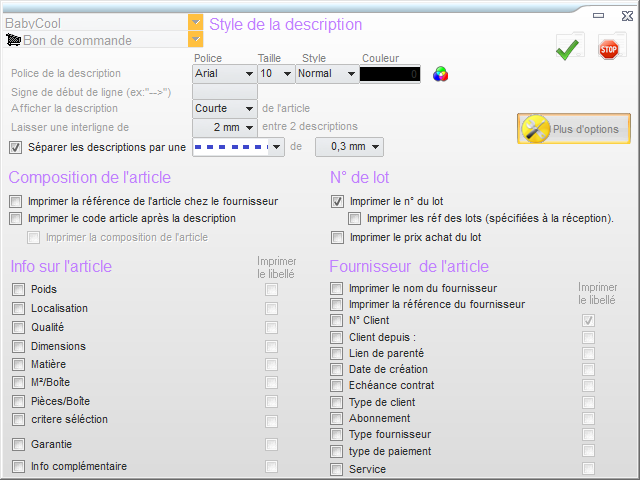Click the green checkmark to validate
This screenshot has height=480, width=640.
point(569,47)
